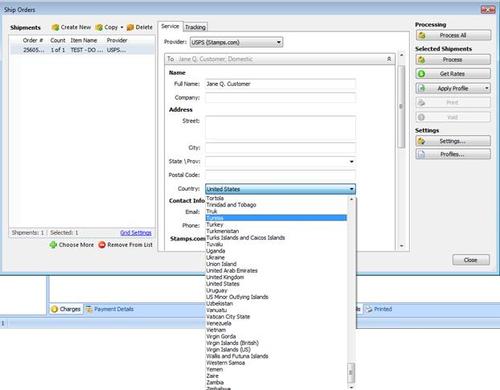This screenshot has height=390, width=500.
Task: Select Truk in the country list
Action: [276, 211]
